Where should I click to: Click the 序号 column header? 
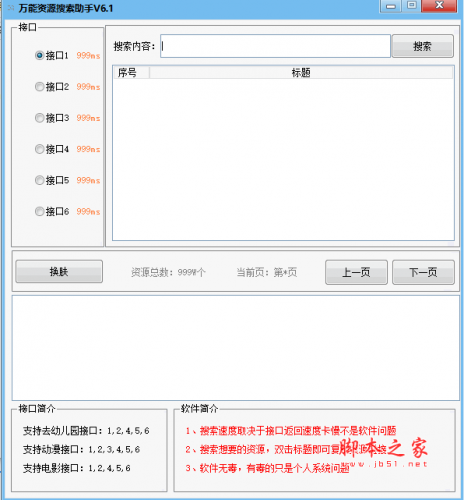pyautogui.click(x=132, y=73)
